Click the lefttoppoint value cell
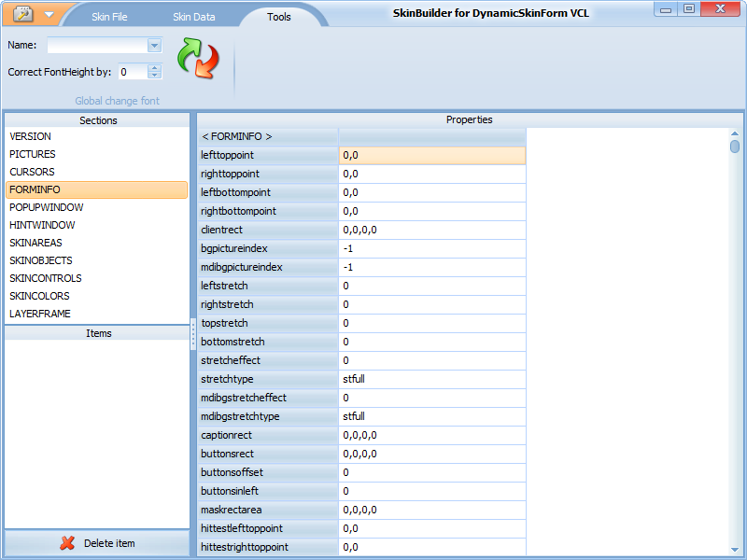This screenshot has height=560, width=747. click(x=432, y=155)
